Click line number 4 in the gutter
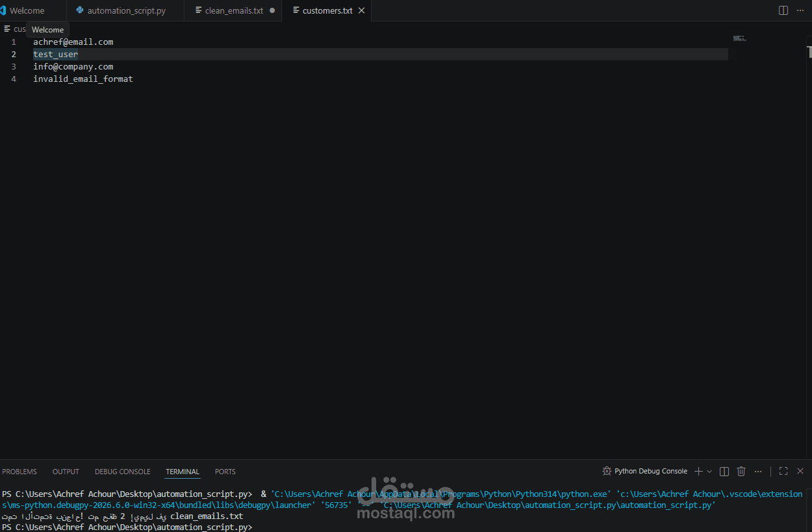This screenshot has height=532, width=812. click(x=14, y=79)
